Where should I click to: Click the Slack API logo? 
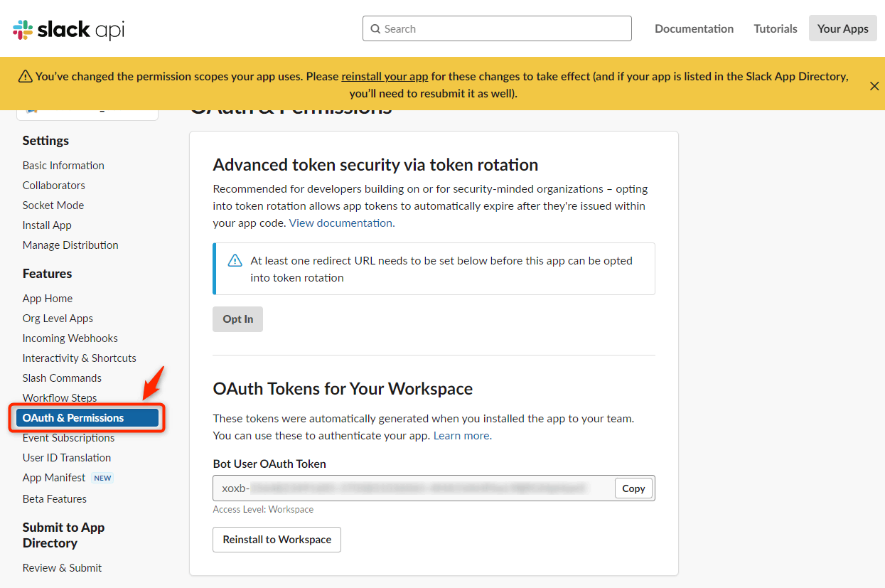point(69,29)
